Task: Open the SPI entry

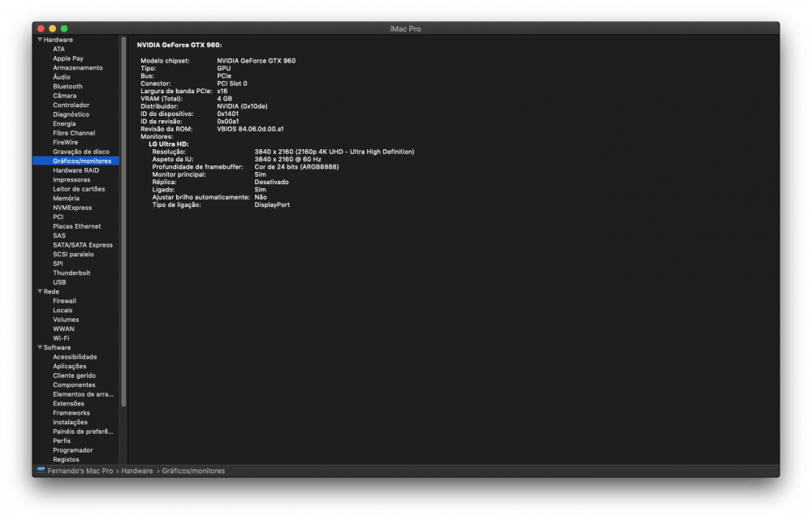Action: tap(58, 264)
